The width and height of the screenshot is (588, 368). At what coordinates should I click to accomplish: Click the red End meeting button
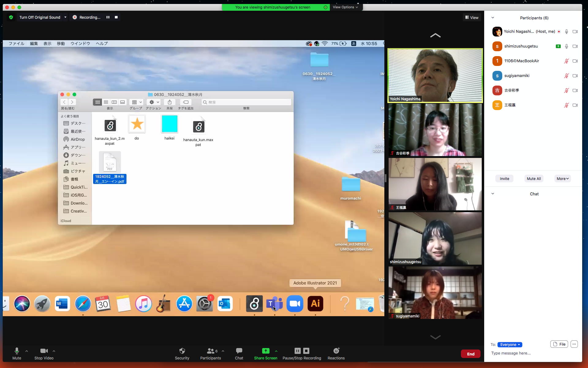[x=470, y=354]
